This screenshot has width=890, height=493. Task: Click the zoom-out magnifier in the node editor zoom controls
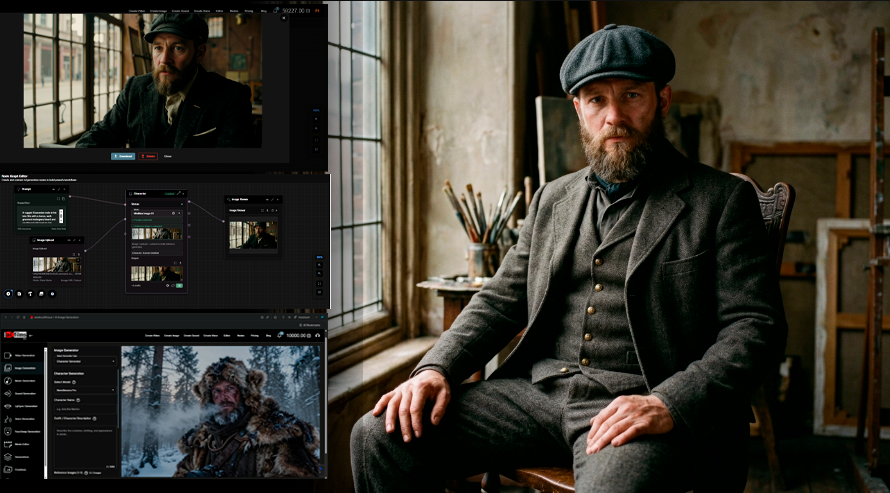pos(320,273)
